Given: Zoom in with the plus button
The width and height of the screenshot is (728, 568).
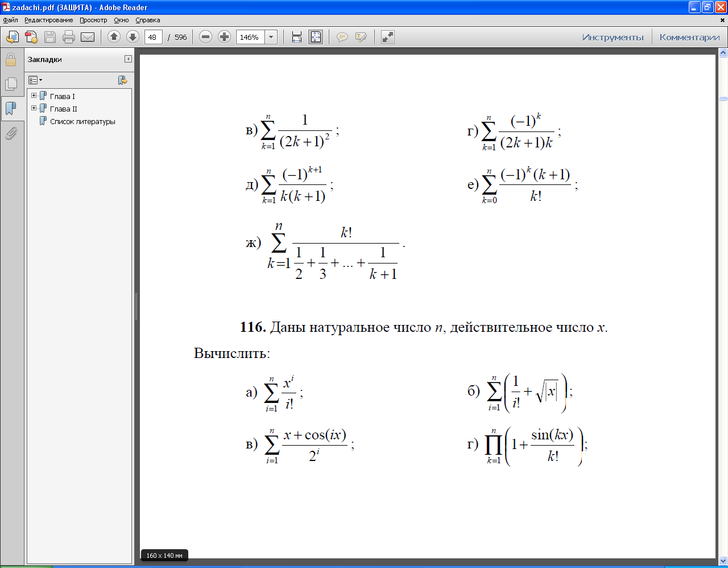Looking at the screenshot, I should point(225,37).
